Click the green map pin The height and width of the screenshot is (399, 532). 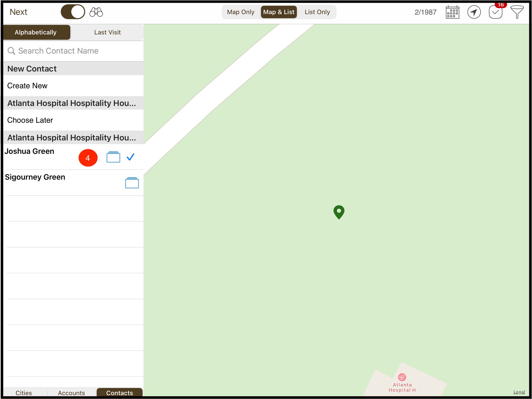pyautogui.click(x=339, y=212)
